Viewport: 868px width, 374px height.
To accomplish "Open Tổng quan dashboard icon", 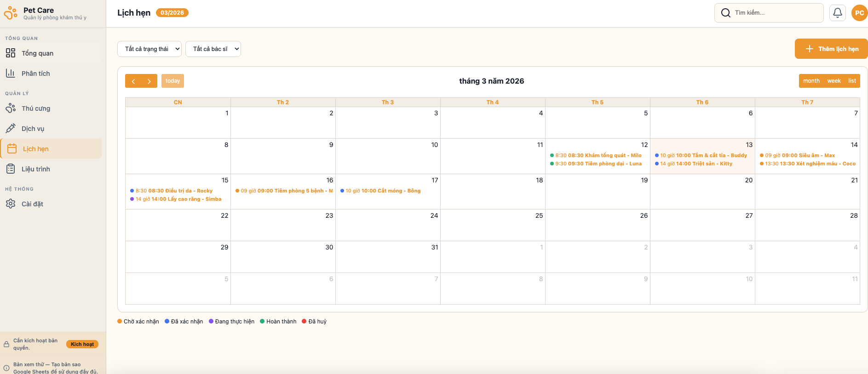I will point(11,53).
